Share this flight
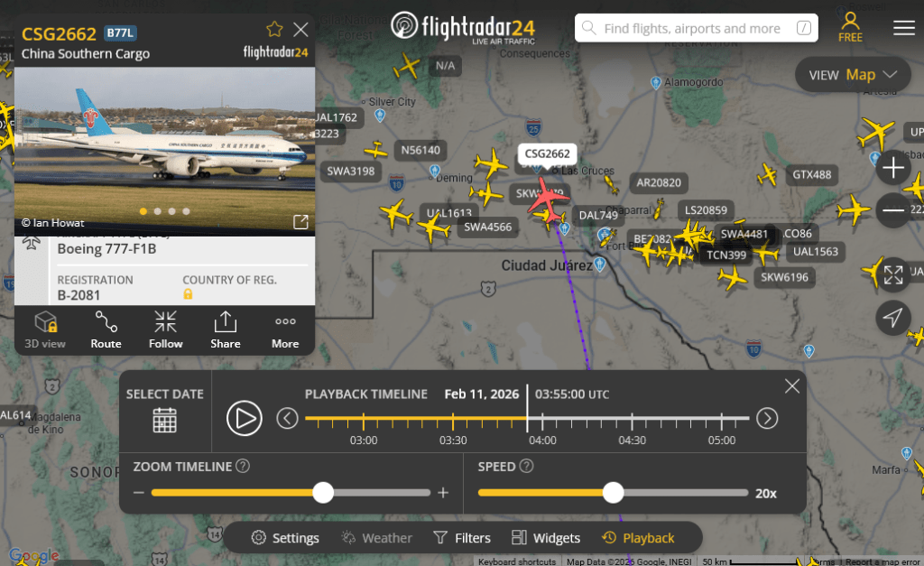924x566 pixels. pos(225,330)
